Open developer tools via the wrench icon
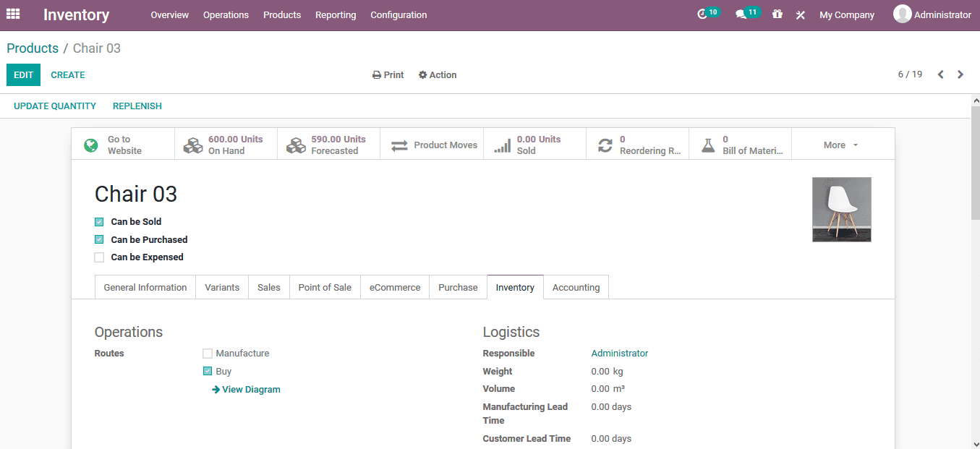This screenshot has height=449, width=980. [x=800, y=14]
